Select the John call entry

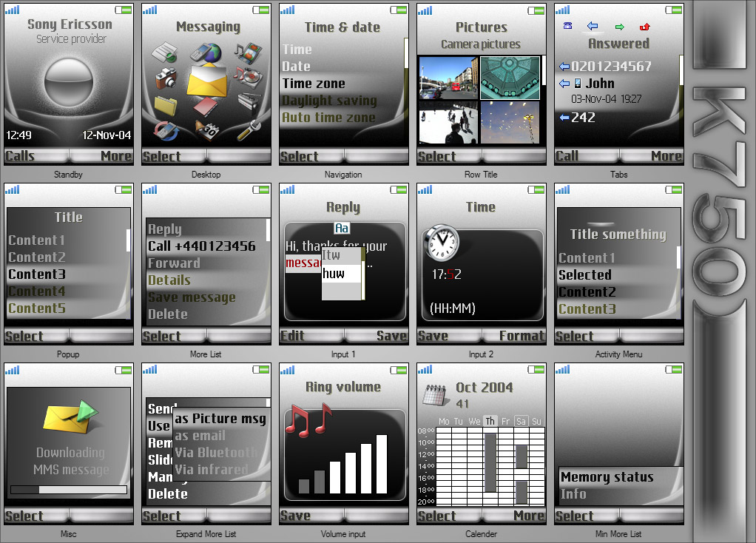tap(618, 91)
